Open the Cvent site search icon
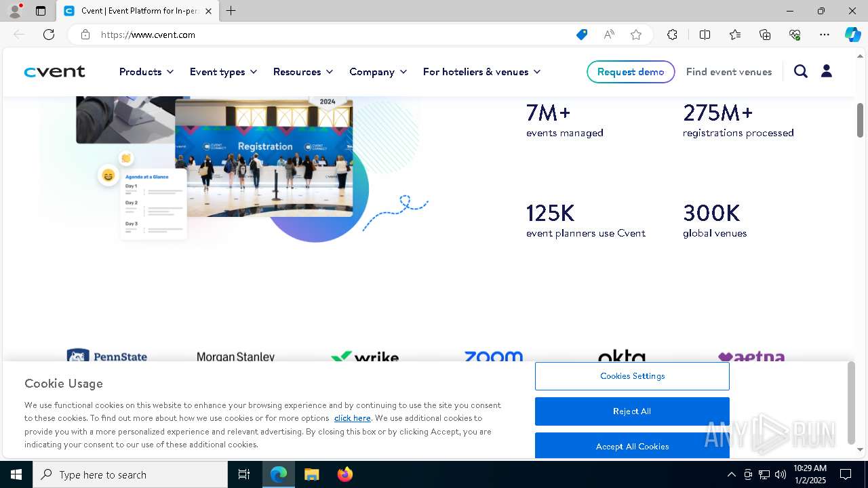Screen dimensions: 868x488 click(x=801, y=71)
